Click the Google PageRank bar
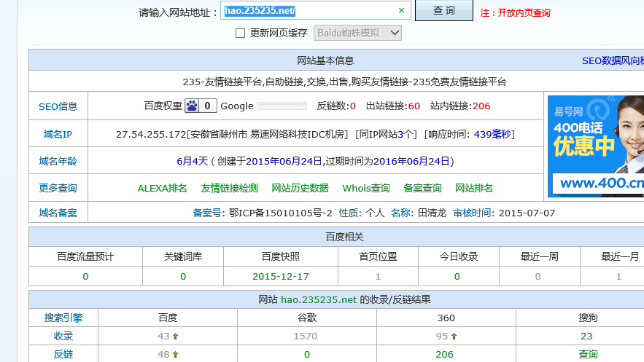Viewport: 644px width, 362px height. [282, 106]
